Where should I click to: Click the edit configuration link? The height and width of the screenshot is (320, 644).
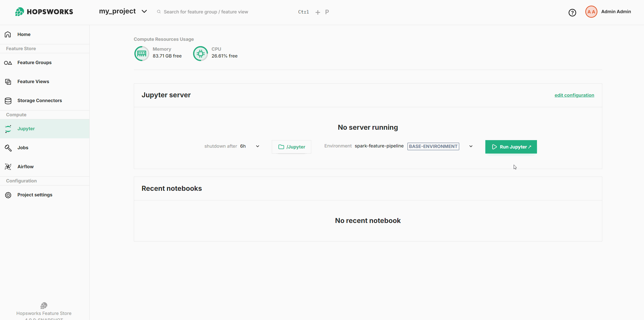575,95
